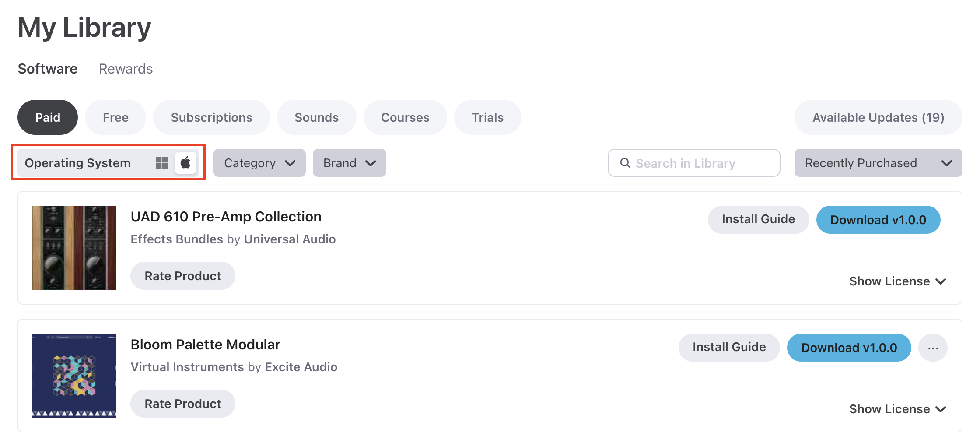
Task: Open the Software tab
Action: (48, 69)
